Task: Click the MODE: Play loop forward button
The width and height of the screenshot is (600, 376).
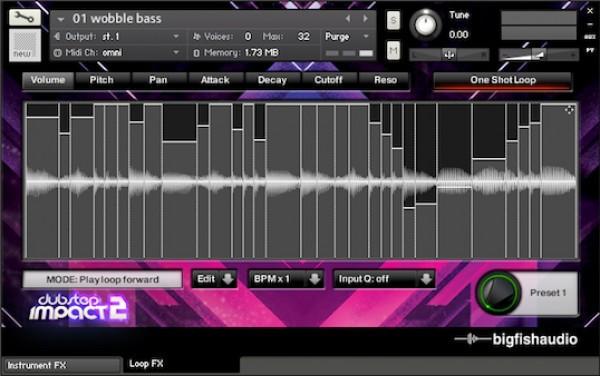Action: pos(103,280)
